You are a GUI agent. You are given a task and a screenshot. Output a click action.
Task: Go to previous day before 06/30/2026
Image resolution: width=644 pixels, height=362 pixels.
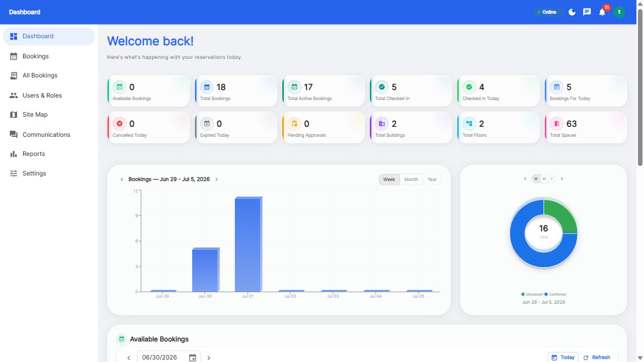[129, 358]
